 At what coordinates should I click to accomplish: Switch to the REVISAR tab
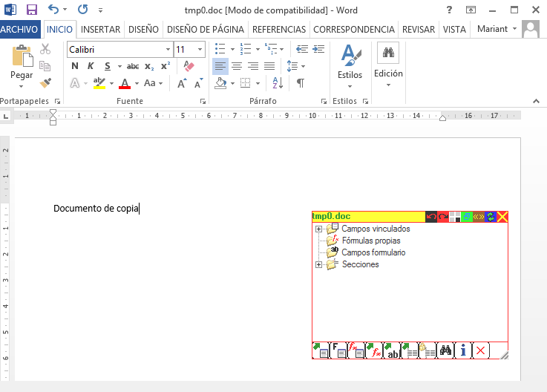pos(419,29)
